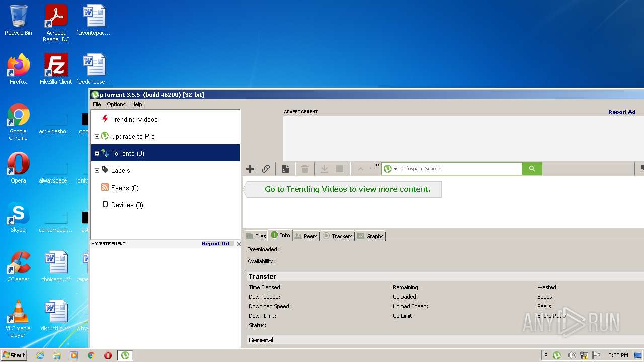Click the Infospace Search input field

(460, 169)
